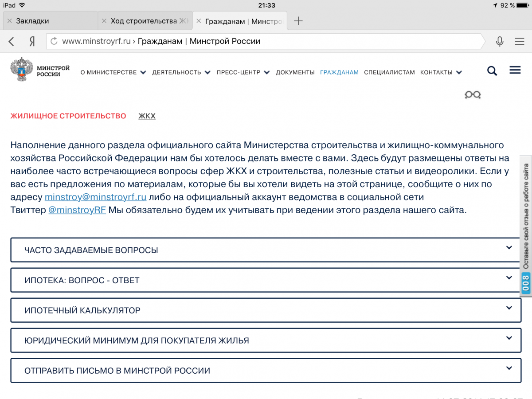Tap the 21:33 clock in status bar
The width and height of the screenshot is (532, 399).
tap(266, 5)
